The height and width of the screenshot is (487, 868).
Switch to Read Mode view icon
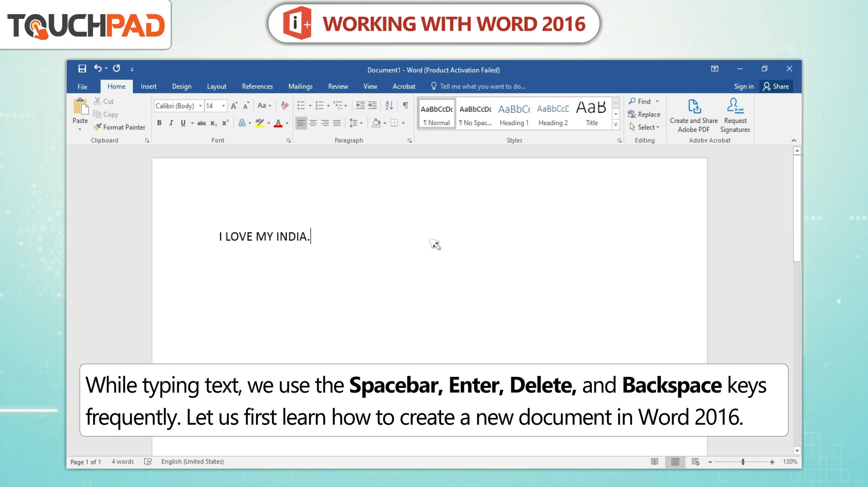tap(654, 462)
